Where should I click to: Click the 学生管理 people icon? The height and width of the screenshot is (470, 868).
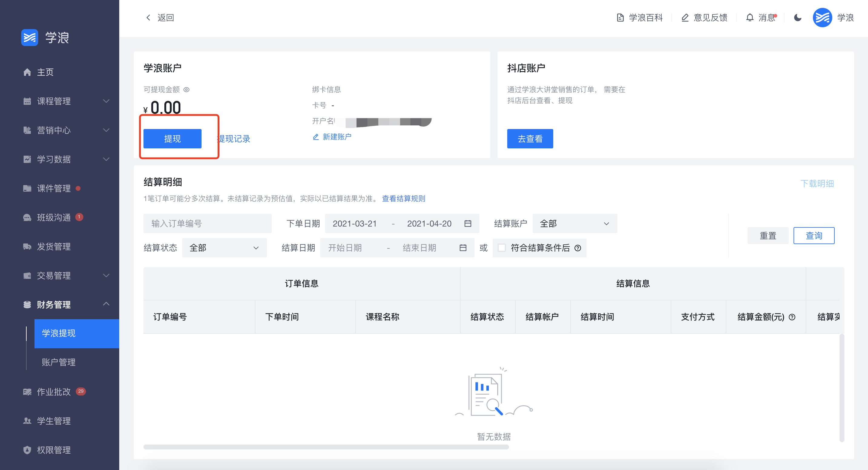coord(27,421)
